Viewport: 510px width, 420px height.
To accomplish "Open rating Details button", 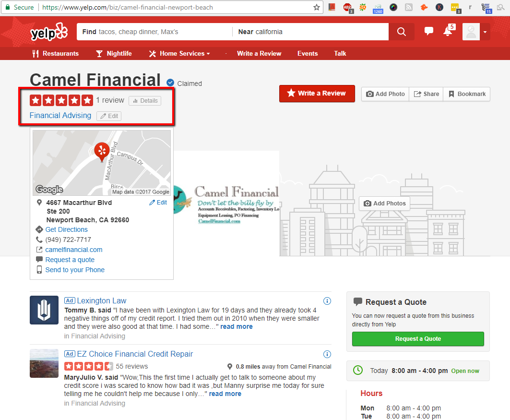I will (145, 100).
